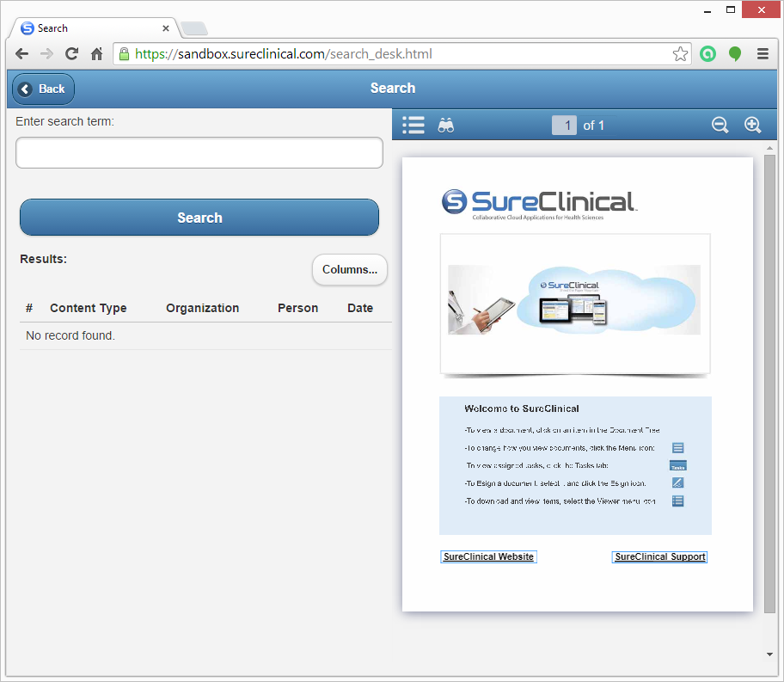Click the cloud devices banner image
Image resolution: width=784 pixels, height=682 pixels.
(574, 300)
